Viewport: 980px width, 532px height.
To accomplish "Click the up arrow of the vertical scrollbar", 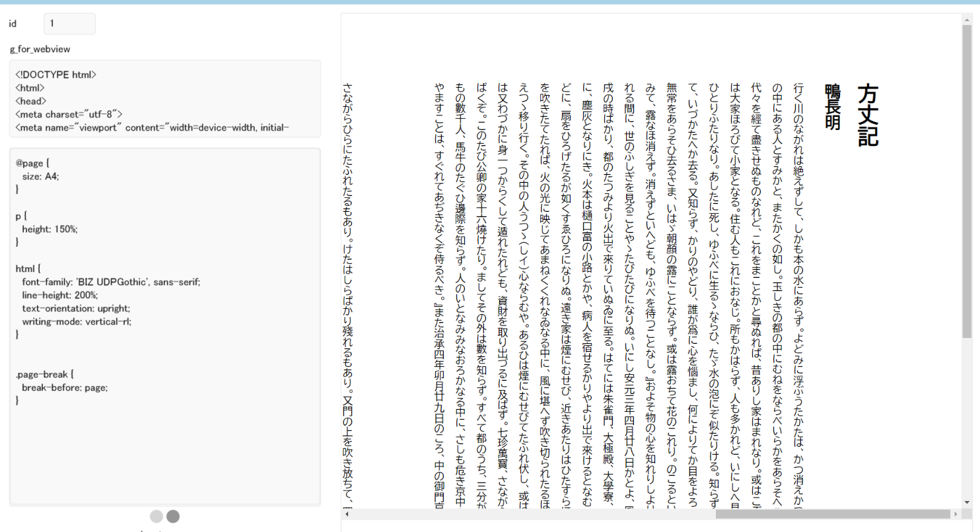I will (967, 19).
